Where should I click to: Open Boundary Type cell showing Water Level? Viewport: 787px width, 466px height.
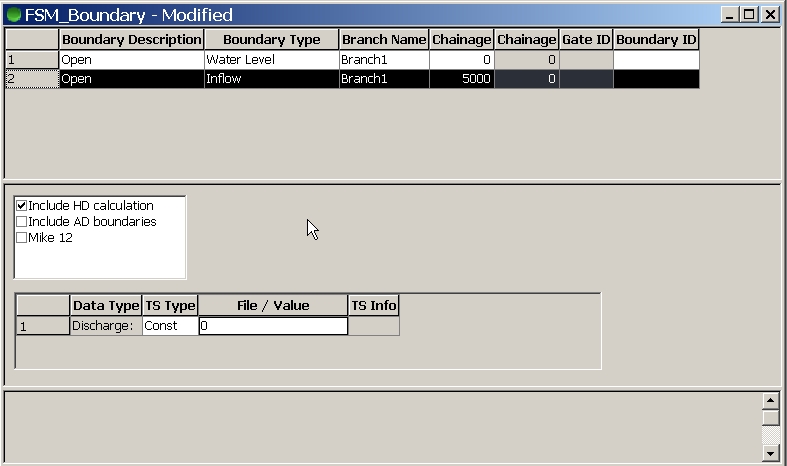point(271,60)
